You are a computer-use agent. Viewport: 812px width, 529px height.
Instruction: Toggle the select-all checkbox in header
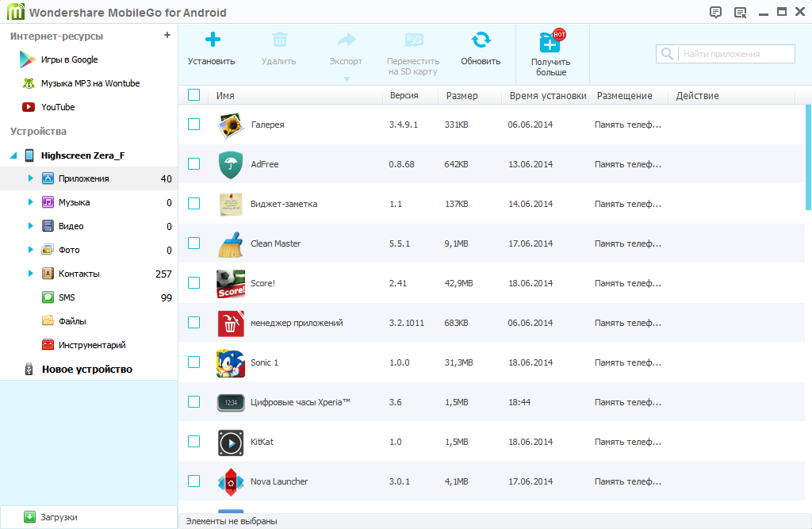pos(193,95)
